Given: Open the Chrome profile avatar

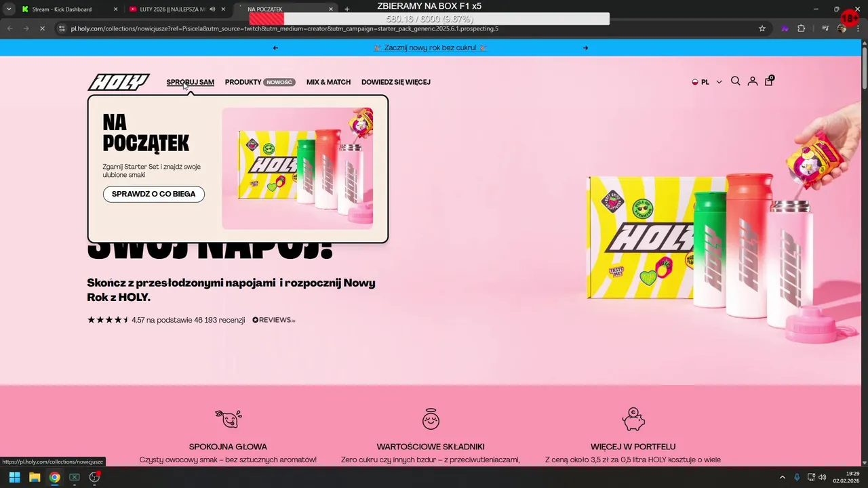Looking at the screenshot, I should click(x=842, y=28).
